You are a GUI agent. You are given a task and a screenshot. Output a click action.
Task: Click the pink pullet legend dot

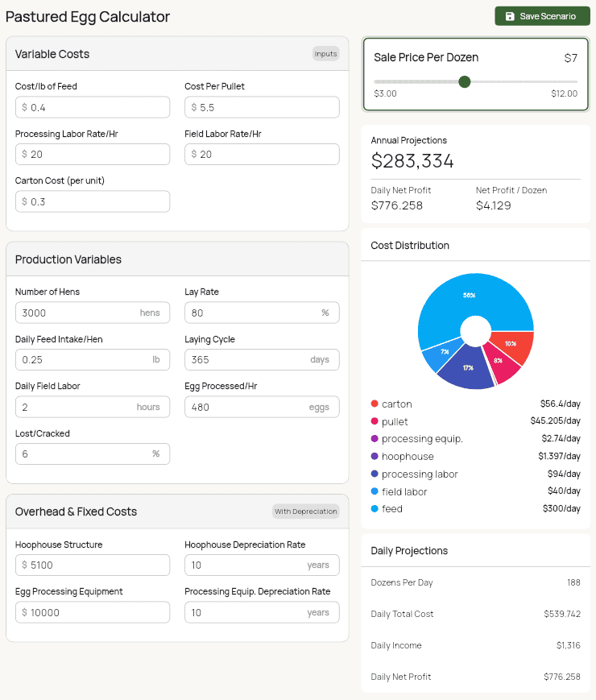(x=375, y=421)
